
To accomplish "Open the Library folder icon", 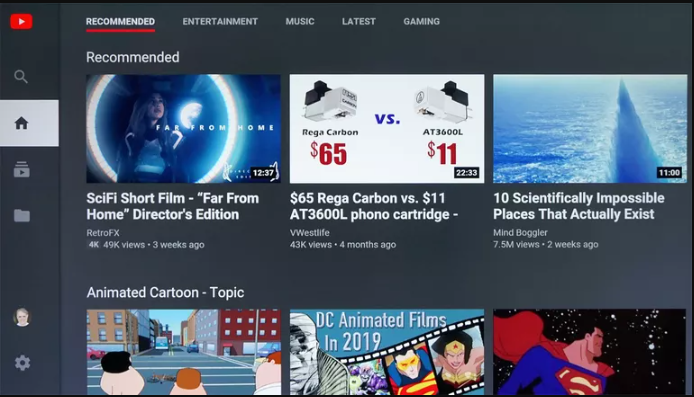I will point(22,216).
